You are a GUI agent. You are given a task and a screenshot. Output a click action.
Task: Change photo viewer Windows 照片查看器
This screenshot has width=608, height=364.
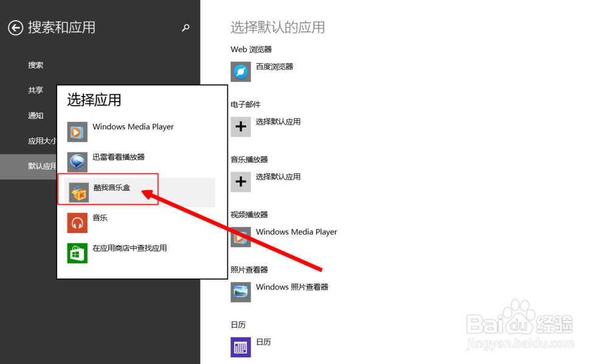(292, 287)
